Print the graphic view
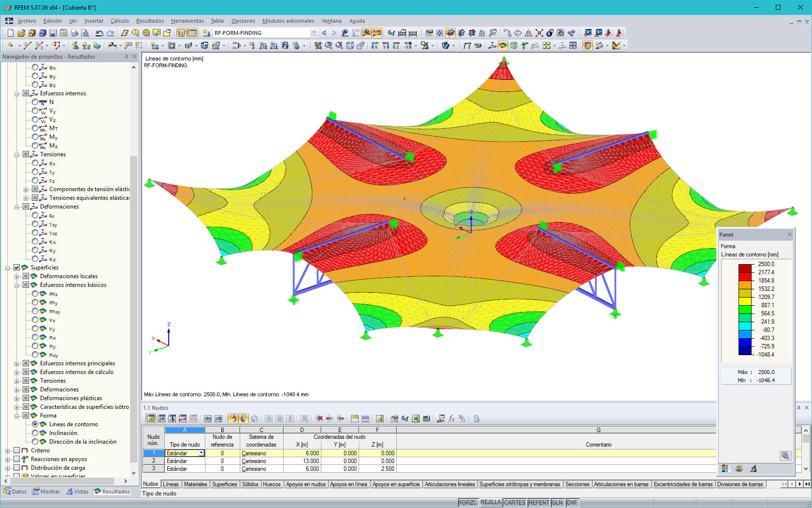This screenshot has height=508, width=812. click(74, 33)
